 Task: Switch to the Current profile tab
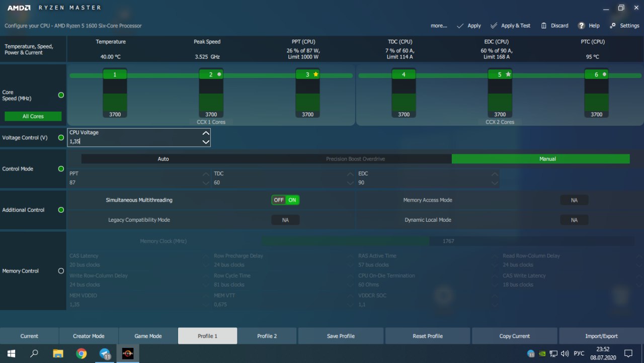[x=29, y=336]
